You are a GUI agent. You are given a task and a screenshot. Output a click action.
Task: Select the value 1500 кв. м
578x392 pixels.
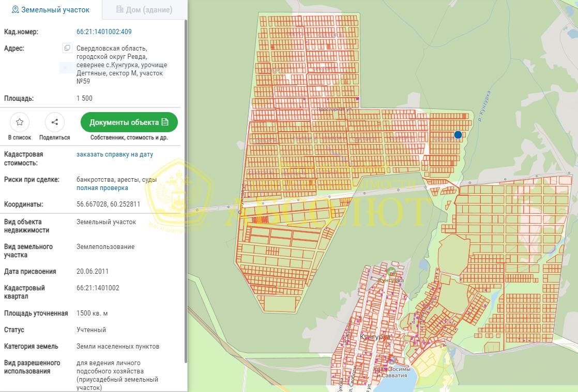point(92,313)
